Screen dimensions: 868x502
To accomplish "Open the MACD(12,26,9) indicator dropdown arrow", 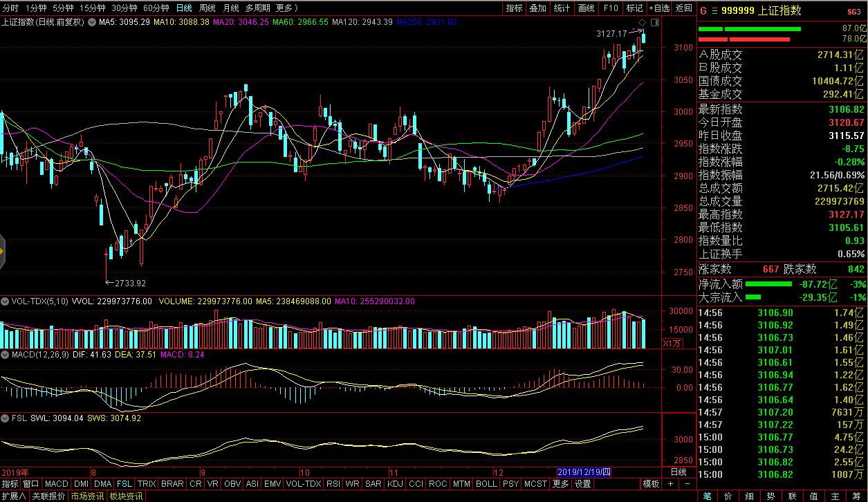I will pos(4,354).
